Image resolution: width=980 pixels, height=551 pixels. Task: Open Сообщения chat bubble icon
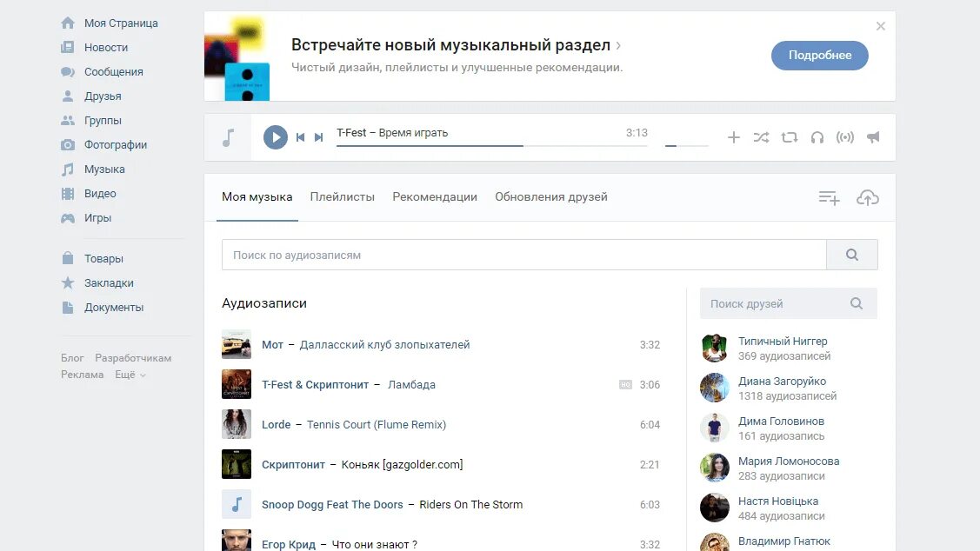(x=68, y=72)
